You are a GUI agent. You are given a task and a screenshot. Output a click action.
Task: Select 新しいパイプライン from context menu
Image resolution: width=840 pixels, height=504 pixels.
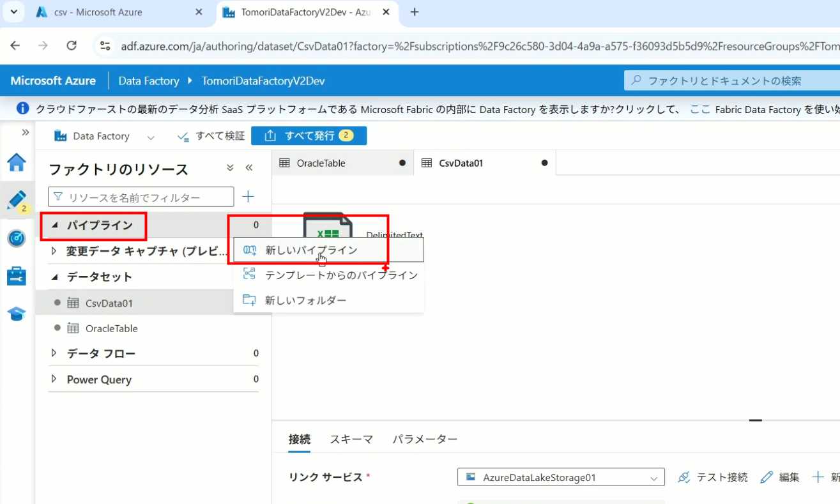click(311, 250)
